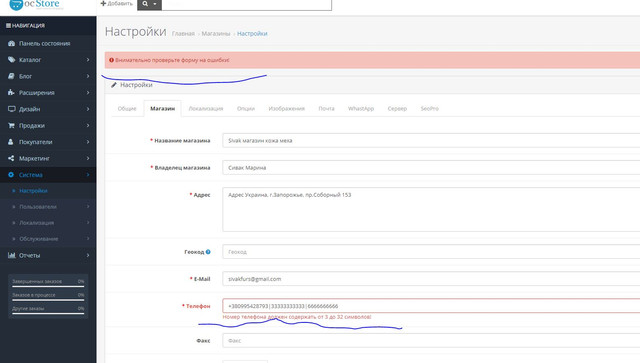The height and width of the screenshot is (363, 640).
Task: Focus the Факс input field
Action: (431, 341)
